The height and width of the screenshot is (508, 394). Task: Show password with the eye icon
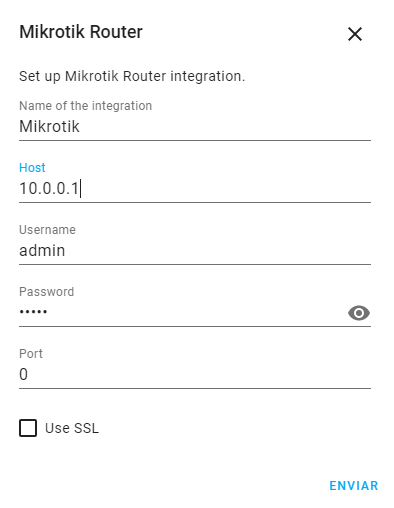[x=359, y=313]
